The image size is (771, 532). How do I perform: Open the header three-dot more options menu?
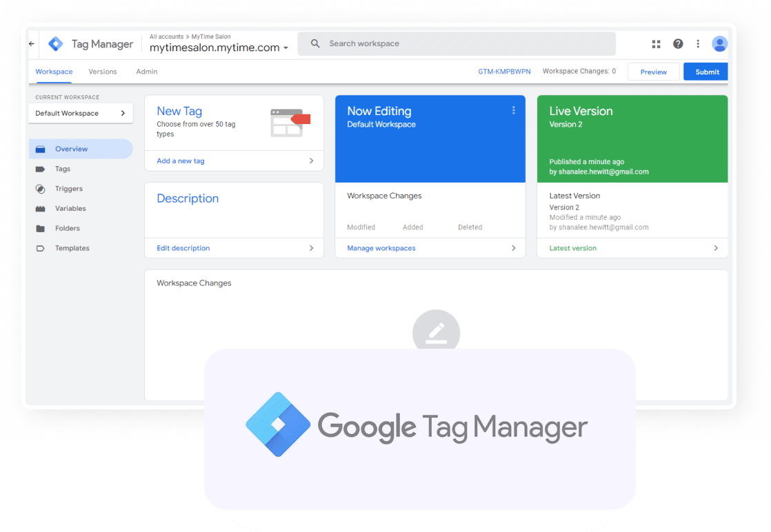[x=698, y=43]
